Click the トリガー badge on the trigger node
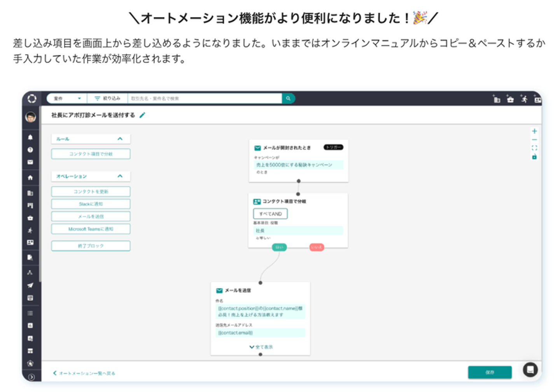The image size is (560, 392). 333,147
